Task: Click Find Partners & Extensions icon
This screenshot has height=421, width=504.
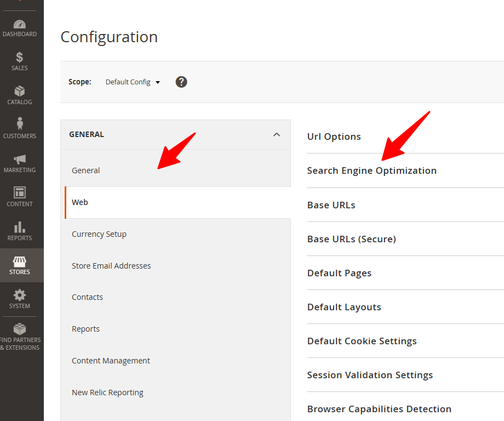Action: coord(20,329)
